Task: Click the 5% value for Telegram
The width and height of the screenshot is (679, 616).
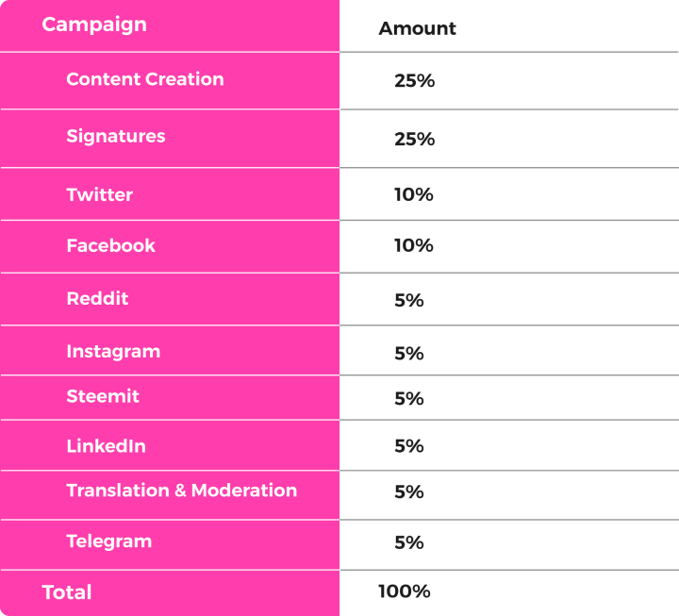Action: [408, 542]
